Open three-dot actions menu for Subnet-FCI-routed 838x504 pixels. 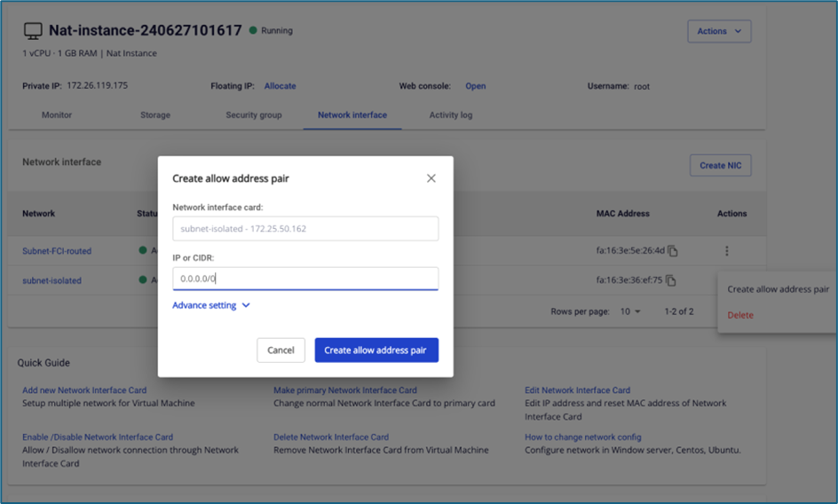point(727,251)
